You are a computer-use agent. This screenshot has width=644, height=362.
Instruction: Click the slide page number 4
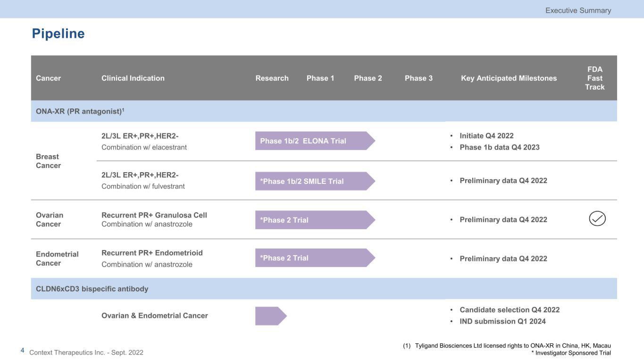click(x=22, y=350)
